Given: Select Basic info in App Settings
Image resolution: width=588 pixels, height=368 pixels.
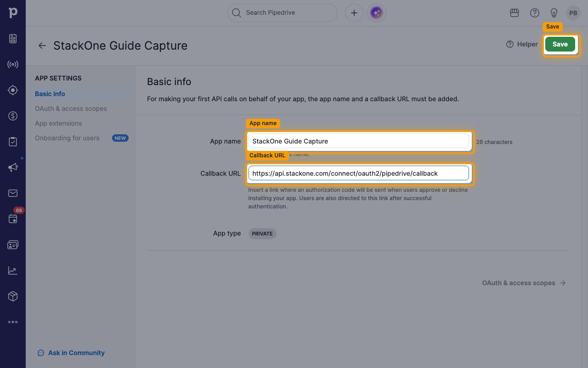Looking at the screenshot, I should [x=50, y=94].
